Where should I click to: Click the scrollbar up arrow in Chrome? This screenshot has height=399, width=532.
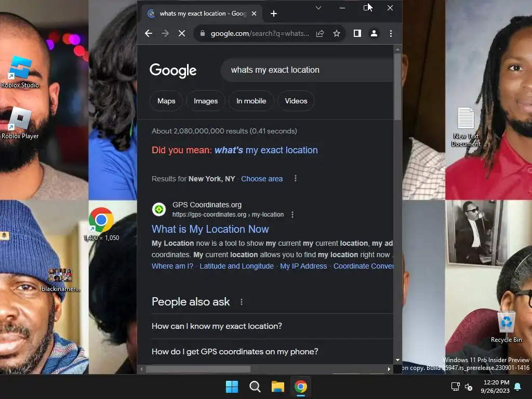coord(397,49)
